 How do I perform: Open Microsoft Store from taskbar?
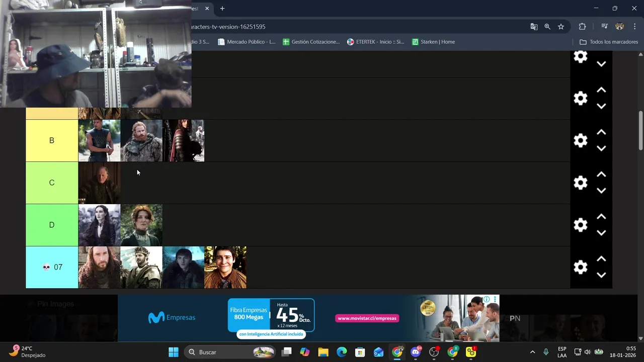pos(360,352)
